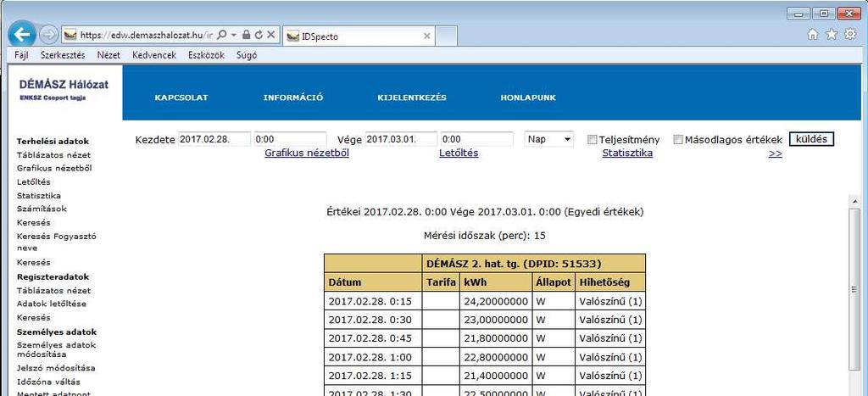Open Táblázatos nézet under Terhelési adatok
This screenshot has height=396, width=868.
(x=53, y=155)
